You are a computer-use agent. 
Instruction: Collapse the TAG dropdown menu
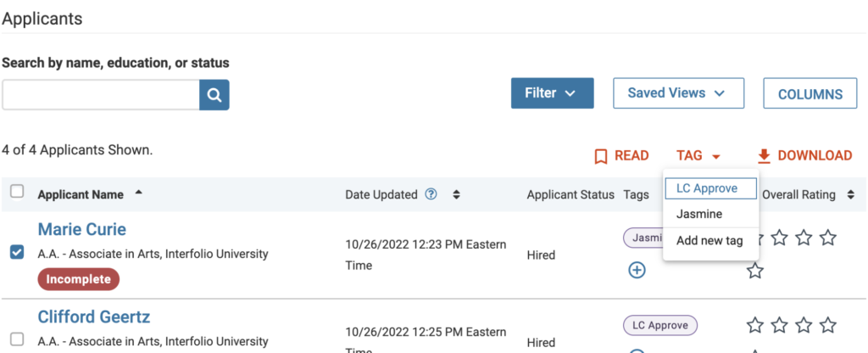pyautogui.click(x=698, y=156)
